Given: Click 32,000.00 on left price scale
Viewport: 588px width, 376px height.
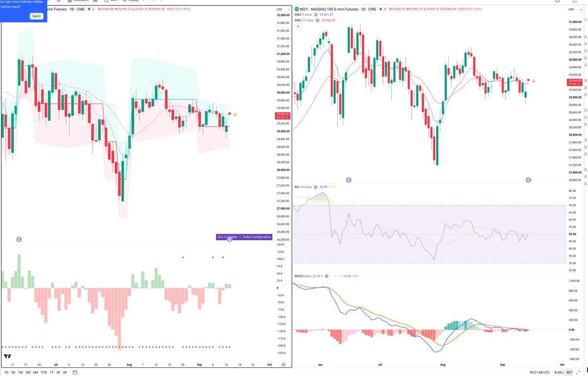Looking at the screenshot, I should click(x=283, y=15).
